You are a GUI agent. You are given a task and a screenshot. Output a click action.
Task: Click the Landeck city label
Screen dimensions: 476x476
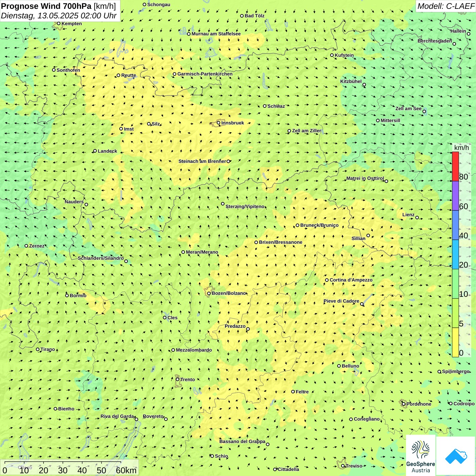[x=107, y=151]
